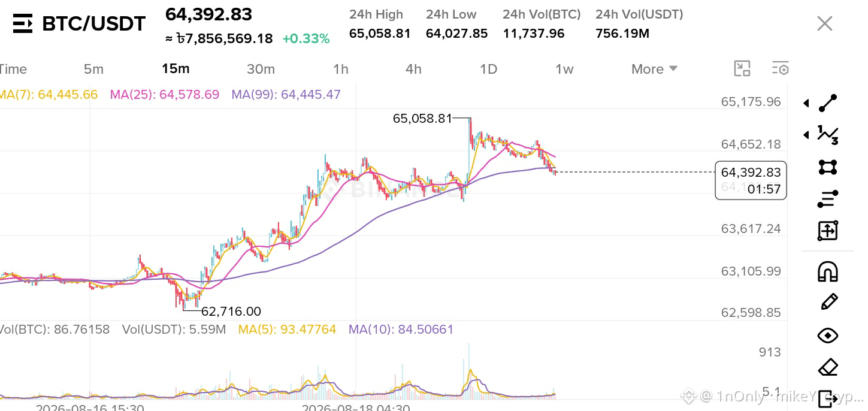Switch to the 5m interval
Viewport: 868px width, 411px height.
pyautogui.click(x=93, y=69)
